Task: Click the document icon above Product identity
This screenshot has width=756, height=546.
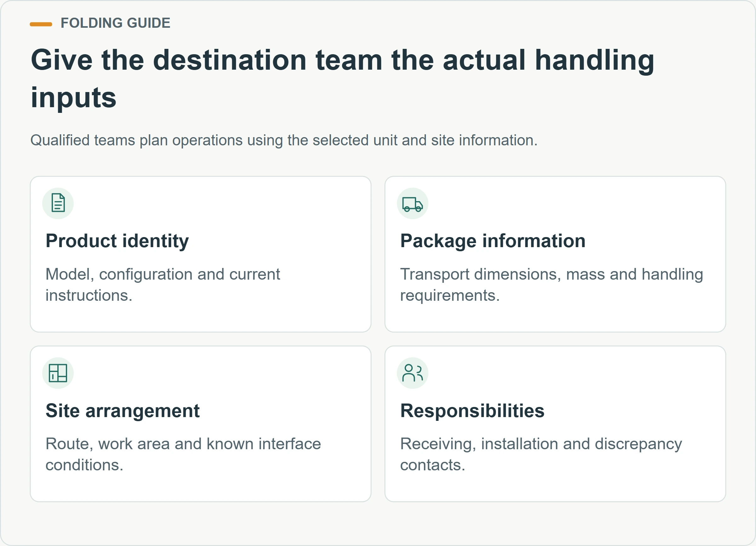Action: click(58, 203)
